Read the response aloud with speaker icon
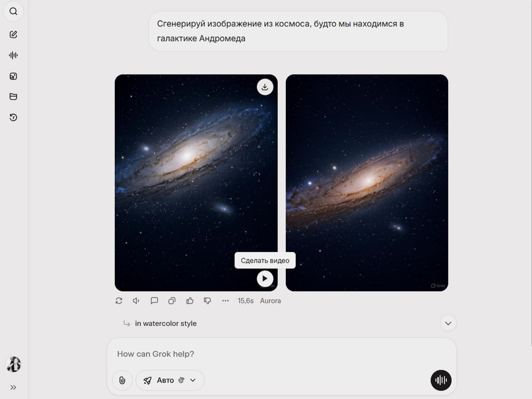The width and height of the screenshot is (532, 399). (x=136, y=301)
